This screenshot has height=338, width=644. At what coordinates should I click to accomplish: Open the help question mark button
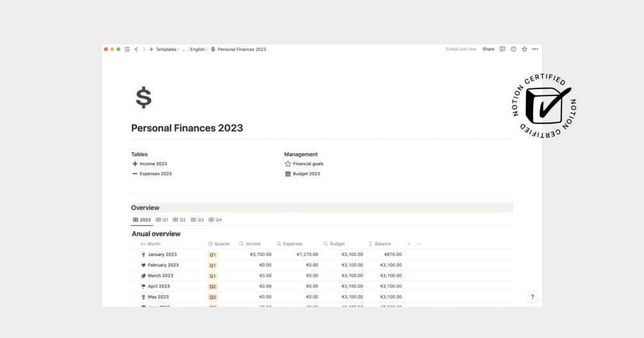coord(533,297)
